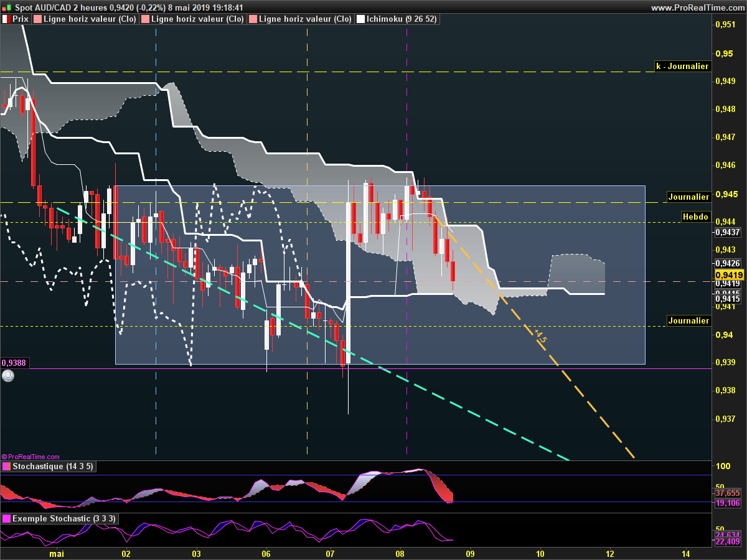
Task: Open the Prix indicator settings label
Action: pos(21,19)
